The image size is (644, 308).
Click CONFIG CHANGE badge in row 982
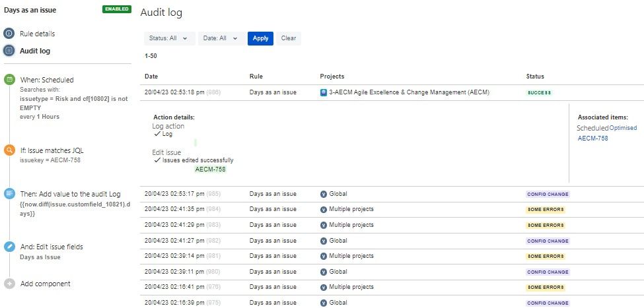pyautogui.click(x=548, y=241)
